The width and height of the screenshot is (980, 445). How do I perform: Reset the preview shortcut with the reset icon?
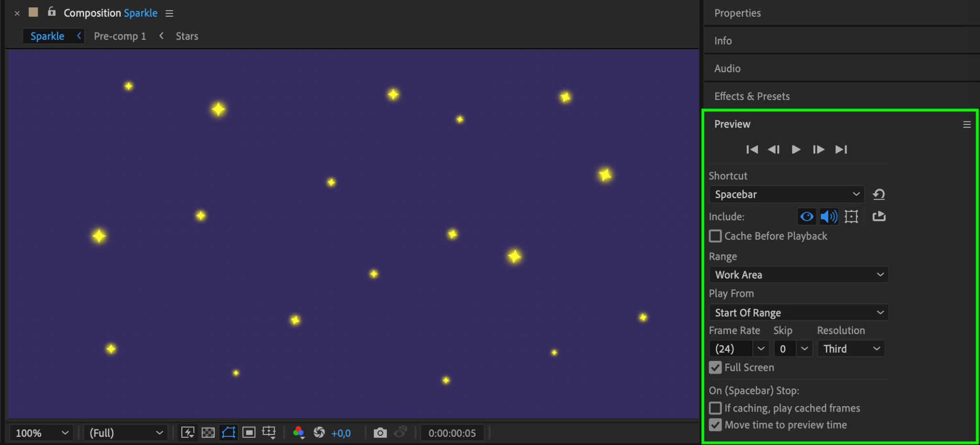click(x=879, y=194)
